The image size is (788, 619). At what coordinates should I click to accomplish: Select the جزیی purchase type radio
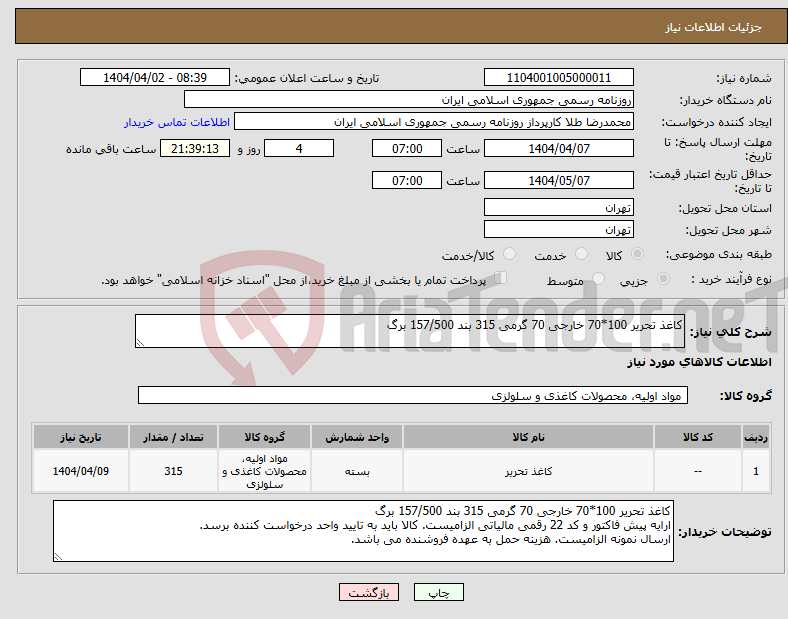point(663,278)
